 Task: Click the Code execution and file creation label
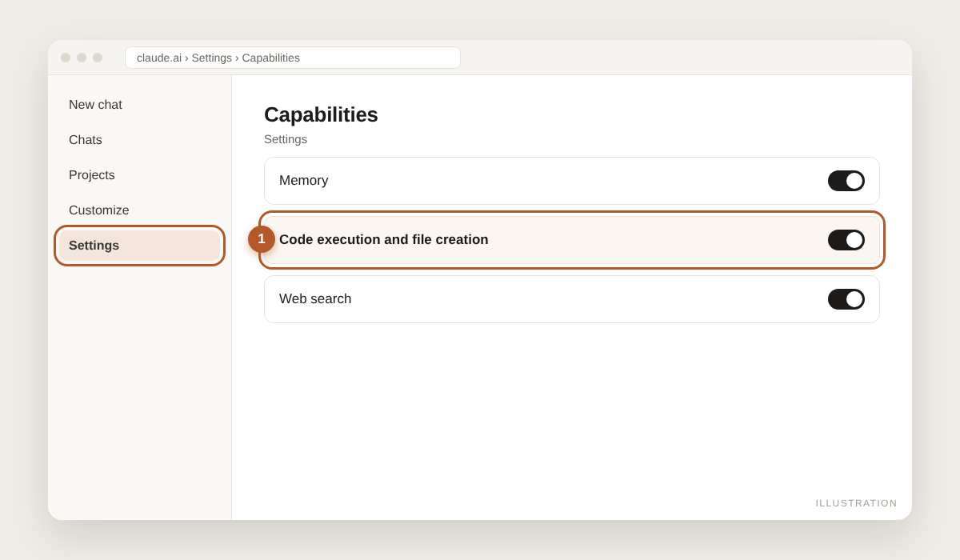pos(384,240)
